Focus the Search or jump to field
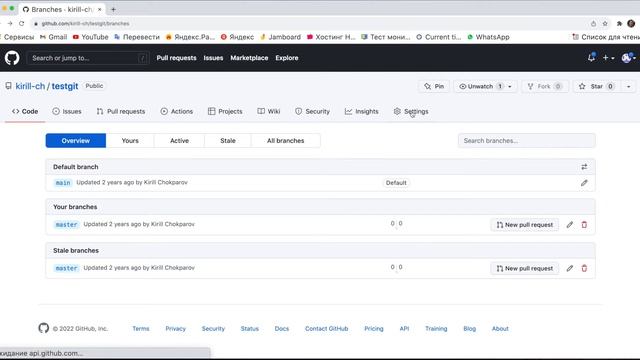640x360 pixels. tap(88, 58)
